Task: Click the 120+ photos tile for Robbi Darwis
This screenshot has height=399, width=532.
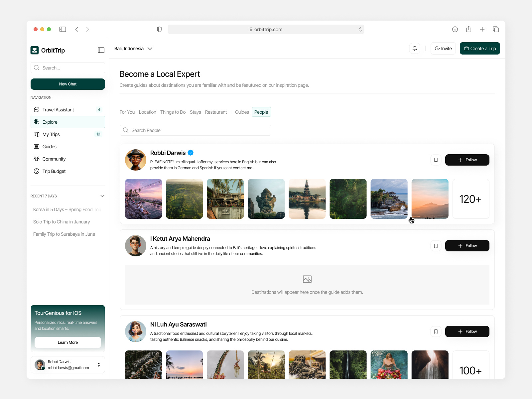Action: click(470, 199)
